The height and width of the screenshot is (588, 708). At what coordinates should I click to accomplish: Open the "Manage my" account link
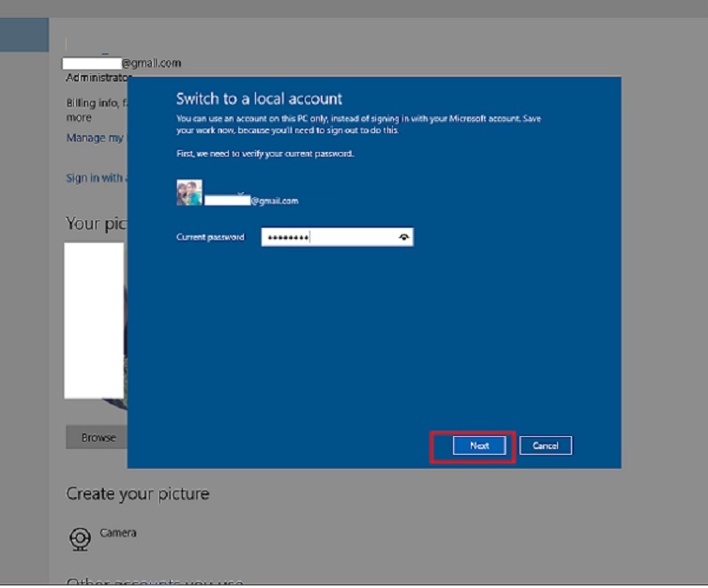click(x=94, y=138)
